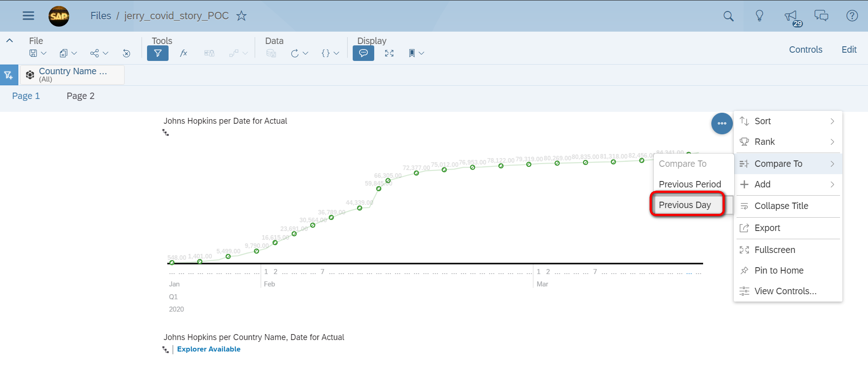Expand the refresh data dropdown
This screenshot has width=868, height=368.
(306, 53)
